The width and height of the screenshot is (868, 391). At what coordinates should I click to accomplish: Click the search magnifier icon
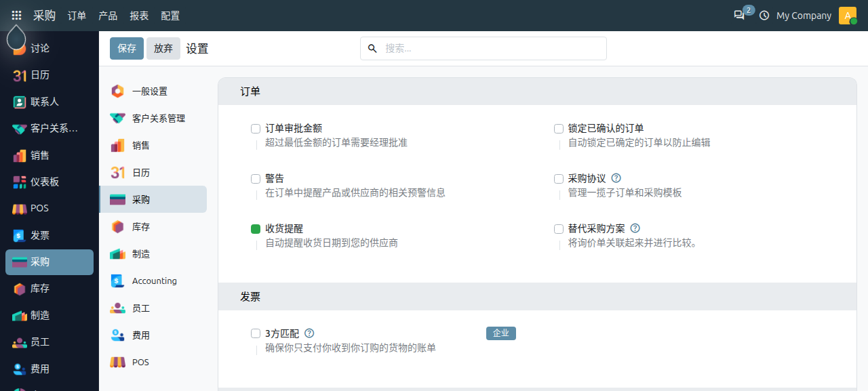coord(372,49)
